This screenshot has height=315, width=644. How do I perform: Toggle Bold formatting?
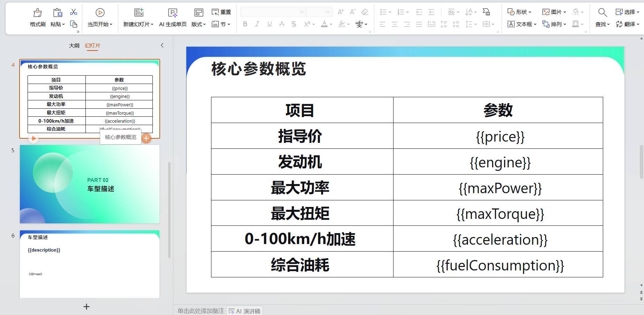(245, 24)
